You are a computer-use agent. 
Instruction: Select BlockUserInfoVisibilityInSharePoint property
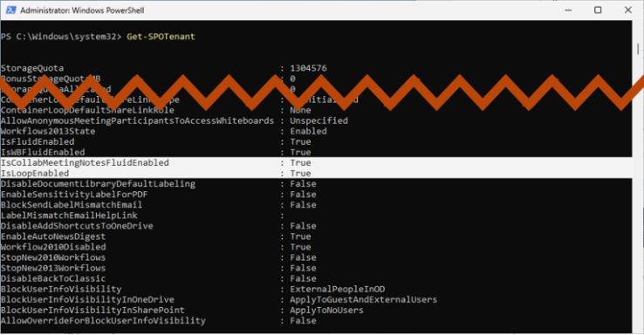92,310
